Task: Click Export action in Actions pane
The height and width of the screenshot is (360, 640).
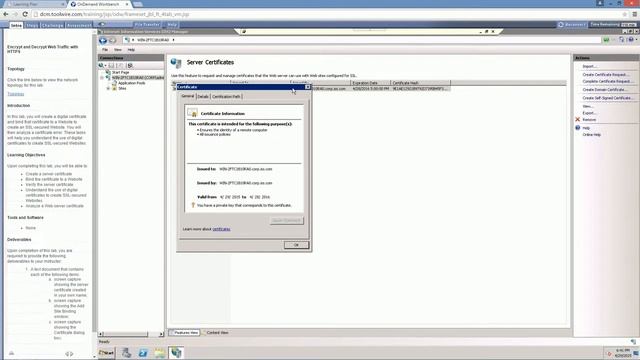Action: (x=589, y=113)
